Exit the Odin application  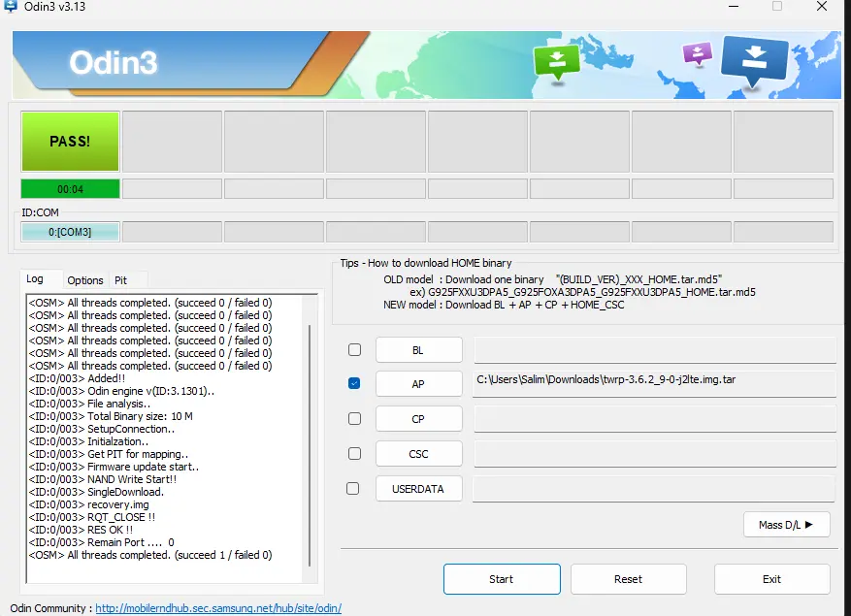pyautogui.click(x=771, y=579)
